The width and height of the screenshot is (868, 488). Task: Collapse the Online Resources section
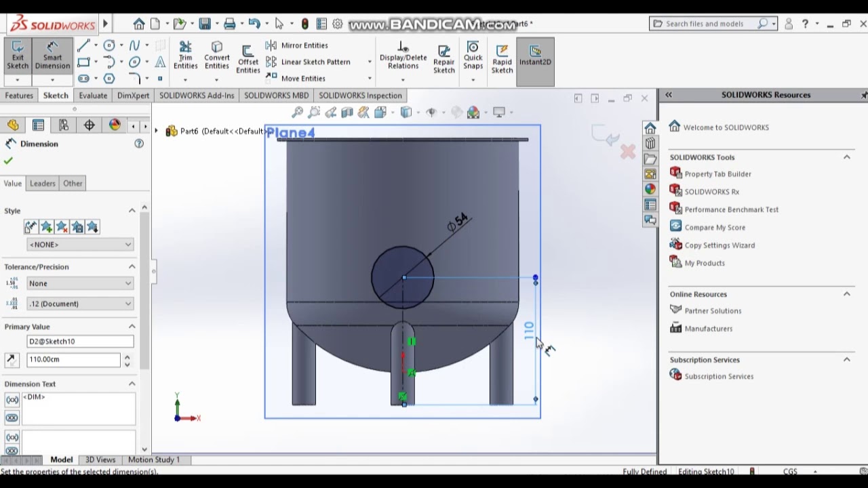(x=847, y=294)
